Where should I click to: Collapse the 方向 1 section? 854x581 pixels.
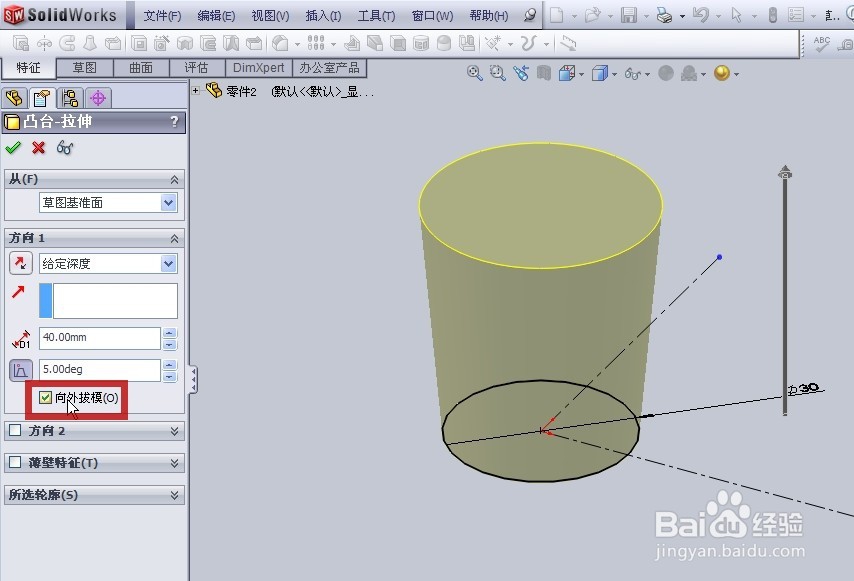pyautogui.click(x=174, y=238)
